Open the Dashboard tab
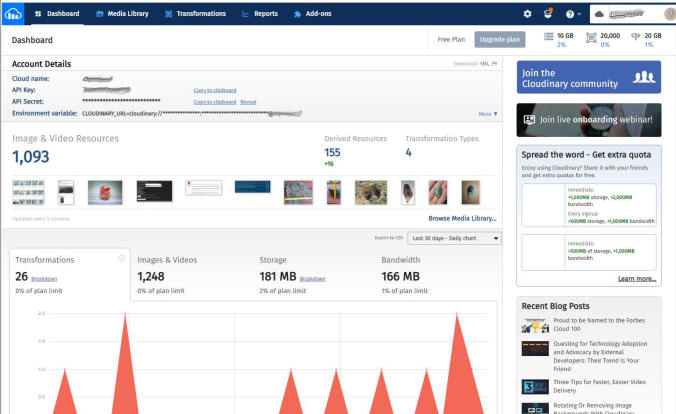676x414 pixels. tap(57, 14)
